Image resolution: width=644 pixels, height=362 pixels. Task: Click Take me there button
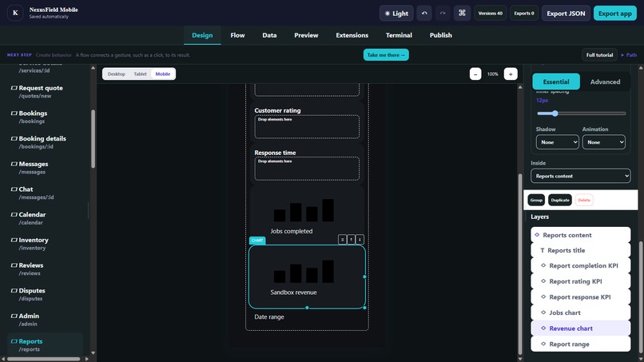386,54
